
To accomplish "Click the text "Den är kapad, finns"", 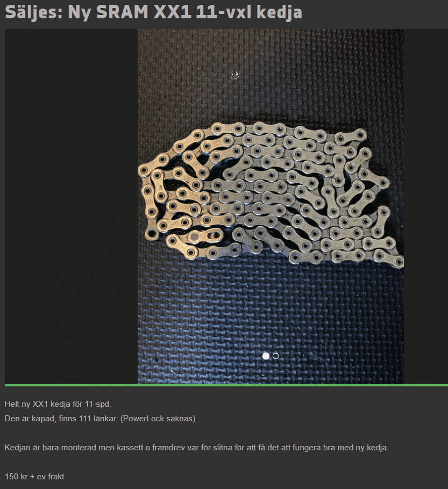I will [42, 419].
